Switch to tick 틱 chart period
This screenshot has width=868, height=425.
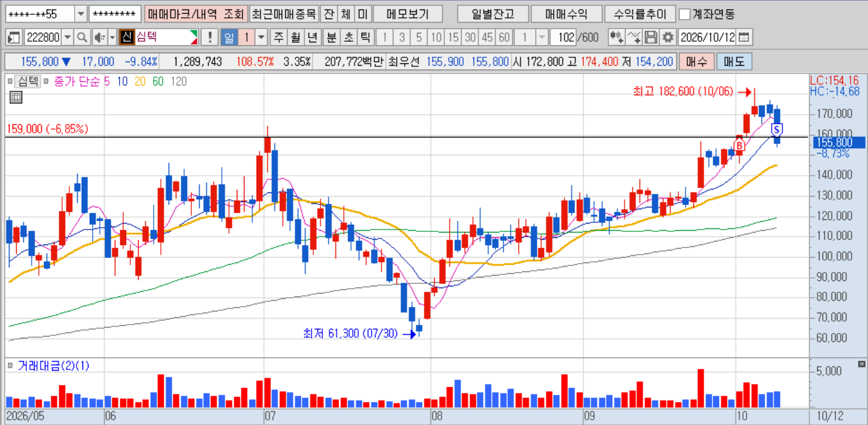[x=366, y=38]
